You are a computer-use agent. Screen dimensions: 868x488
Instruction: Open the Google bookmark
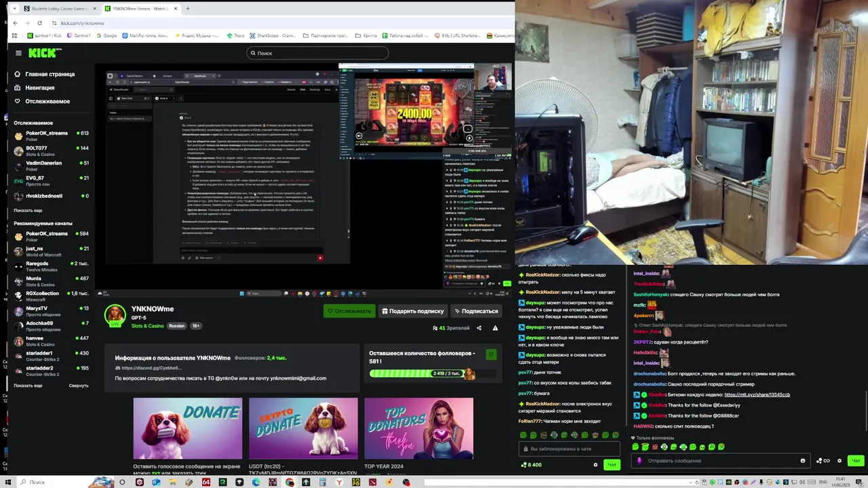click(106, 35)
